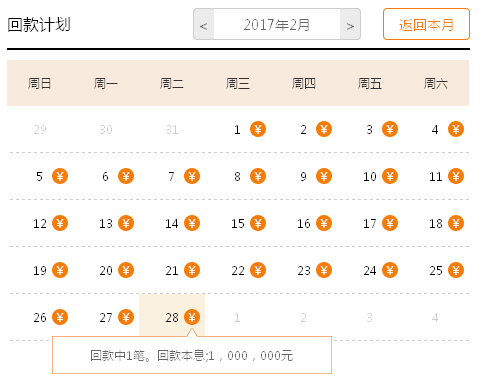Show yen icon details for day 14

[192, 223]
